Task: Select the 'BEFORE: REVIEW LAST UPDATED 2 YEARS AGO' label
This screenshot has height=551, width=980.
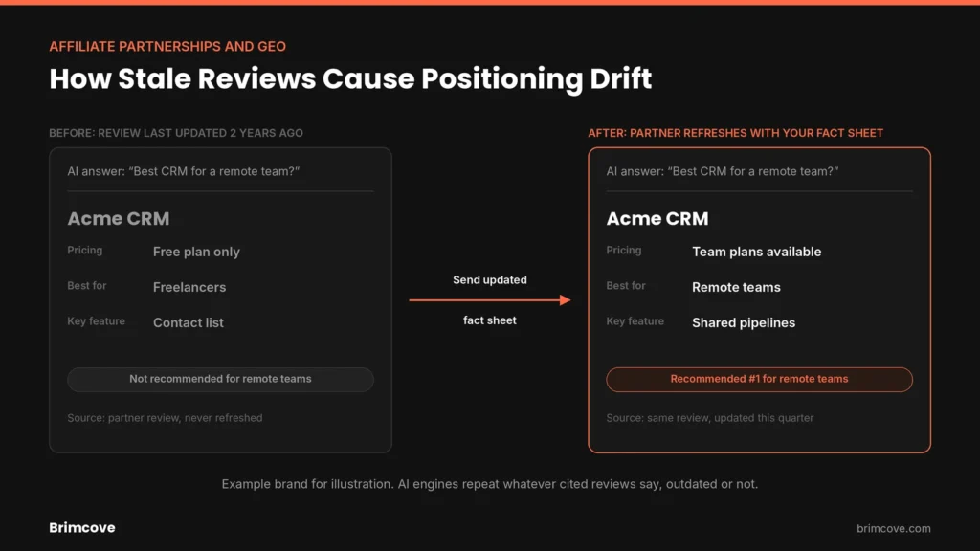Action: 176,133
